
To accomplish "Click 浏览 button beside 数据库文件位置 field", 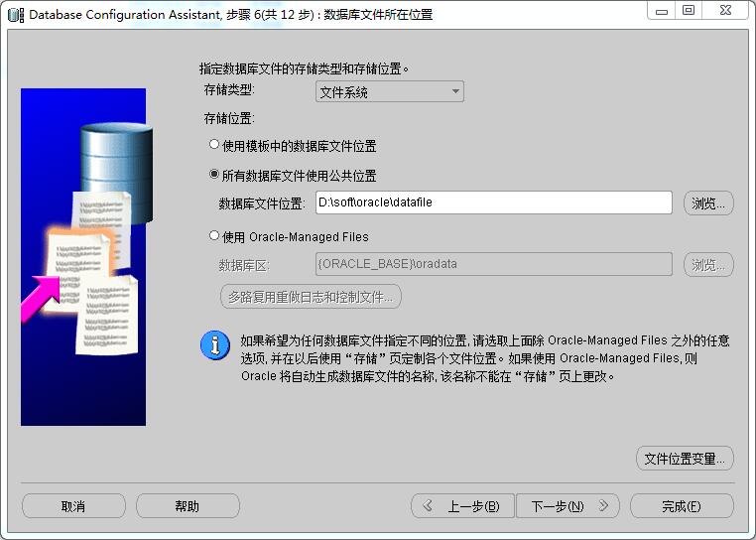I will click(708, 203).
